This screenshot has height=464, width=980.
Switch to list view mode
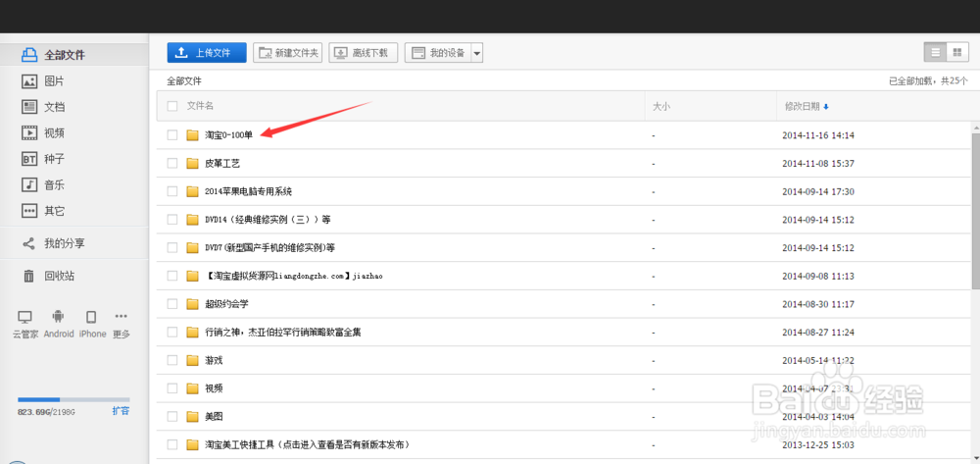click(936, 53)
